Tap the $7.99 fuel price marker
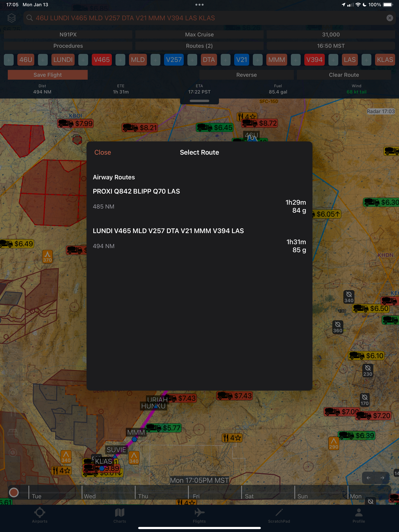 [x=76, y=123]
